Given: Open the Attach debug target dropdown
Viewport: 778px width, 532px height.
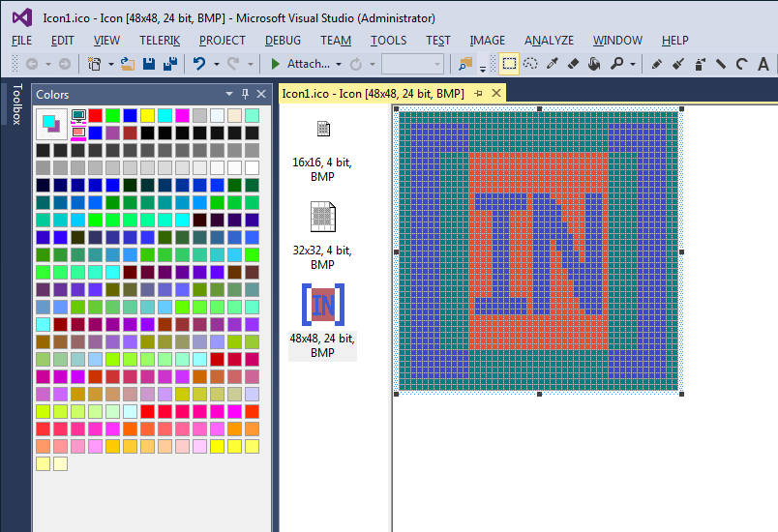Looking at the screenshot, I should [339, 64].
